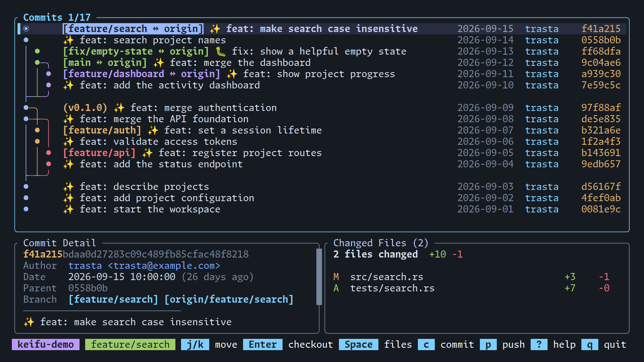Select 'feat: merge the API foundation' commit
The image size is (644, 362).
click(x=322, y=119)
